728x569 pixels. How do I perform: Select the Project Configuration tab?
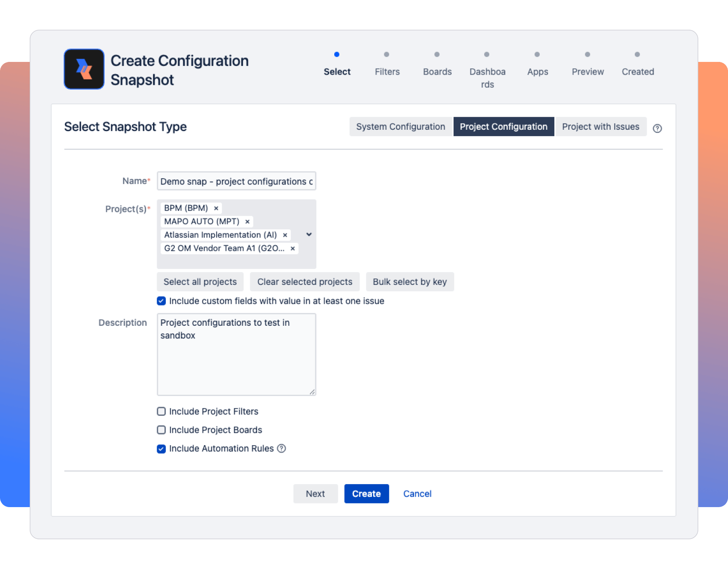503,127
